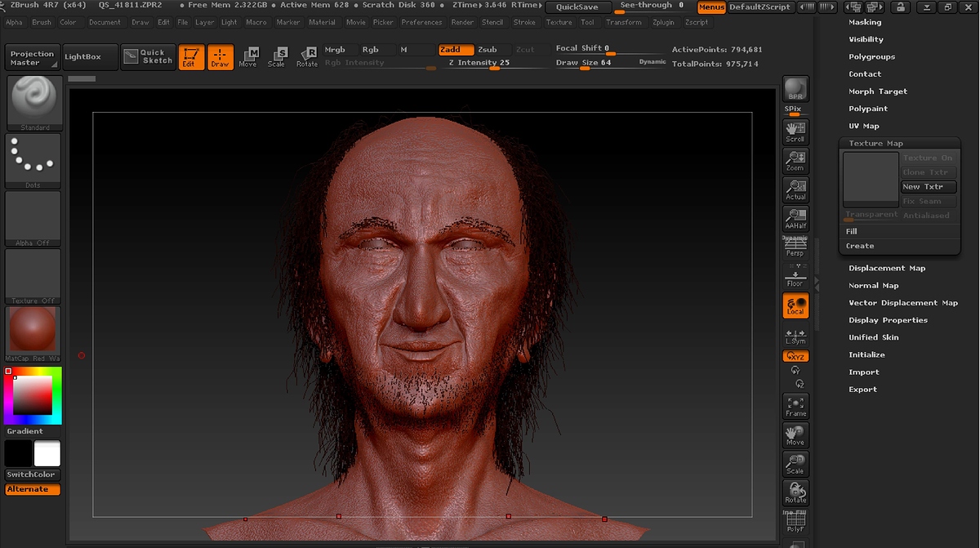Viewport: 980px width, 548px height.
Task: Open Quick Sketch mode
Action: click(x=148, y=56)
